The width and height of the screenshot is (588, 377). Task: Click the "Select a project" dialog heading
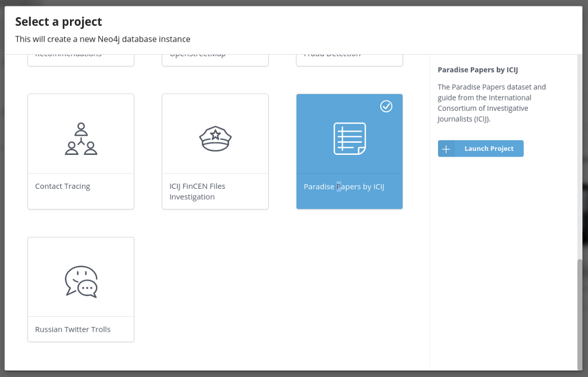(59, 22)
